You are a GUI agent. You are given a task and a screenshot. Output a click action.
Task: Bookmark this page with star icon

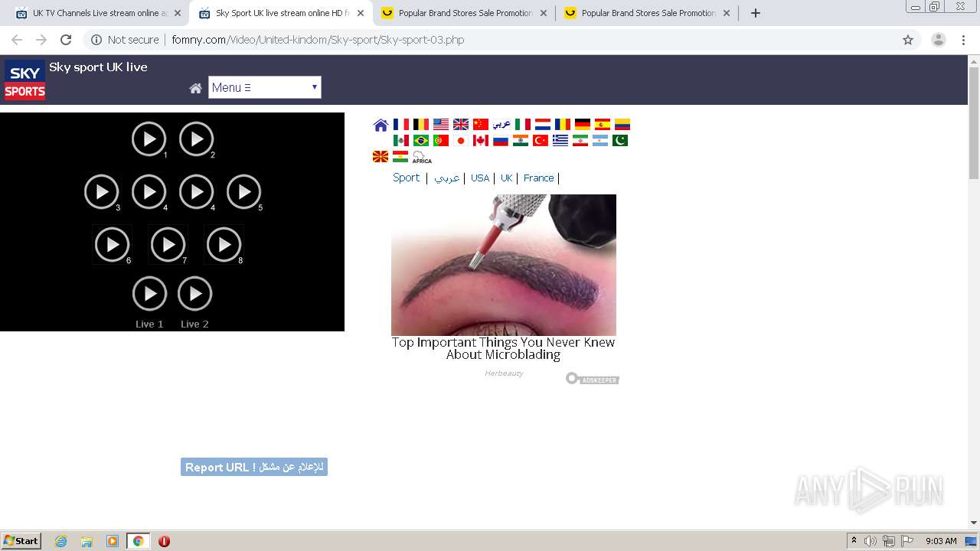[908, 40]
